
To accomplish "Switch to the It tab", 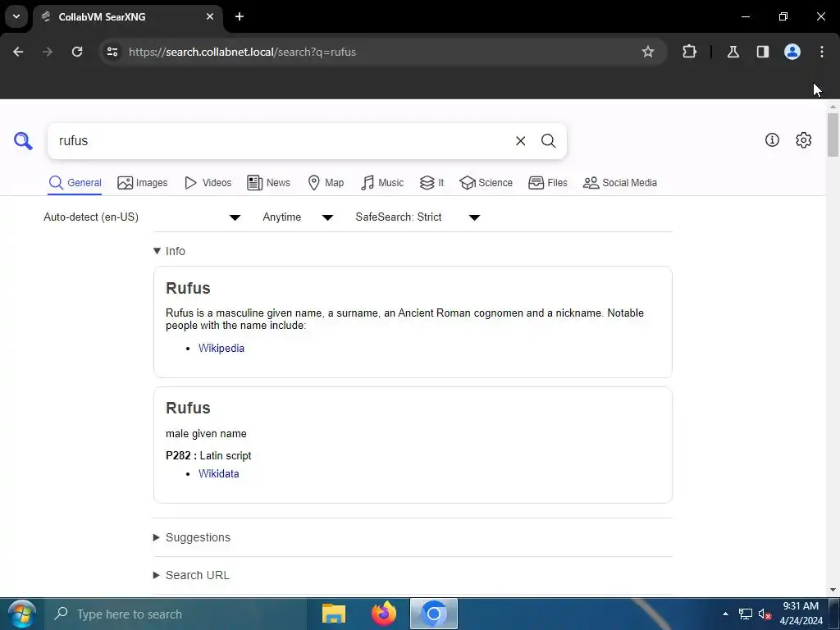I will tap(431, 183).
